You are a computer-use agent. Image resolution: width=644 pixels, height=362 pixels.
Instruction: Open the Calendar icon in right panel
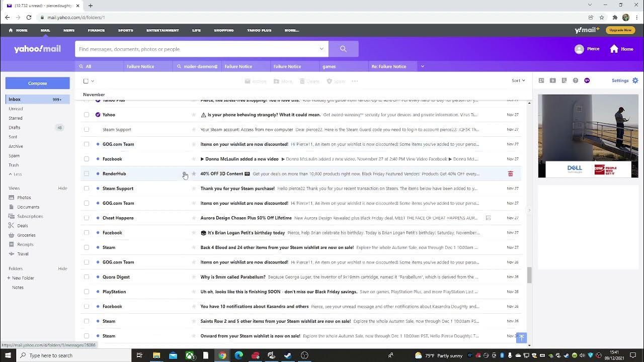click(553, 80)
